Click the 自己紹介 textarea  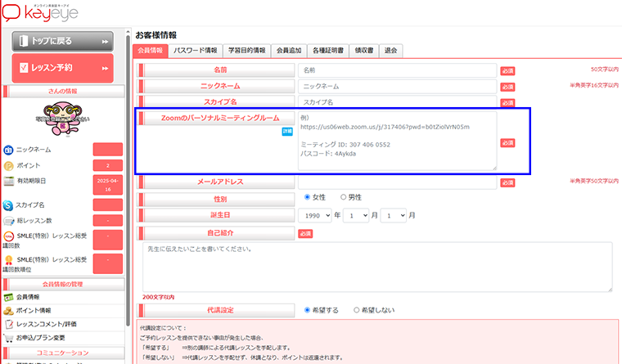click(x=377, y=267)
